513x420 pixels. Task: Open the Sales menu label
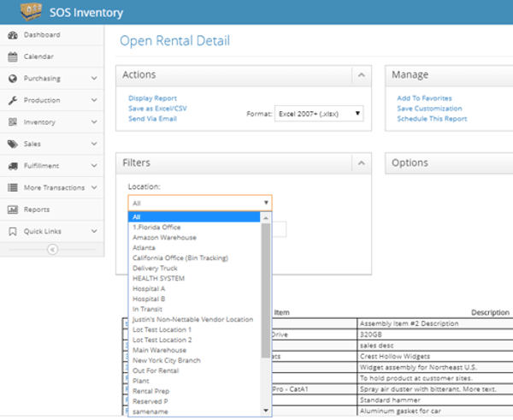[x=32, y=144]
